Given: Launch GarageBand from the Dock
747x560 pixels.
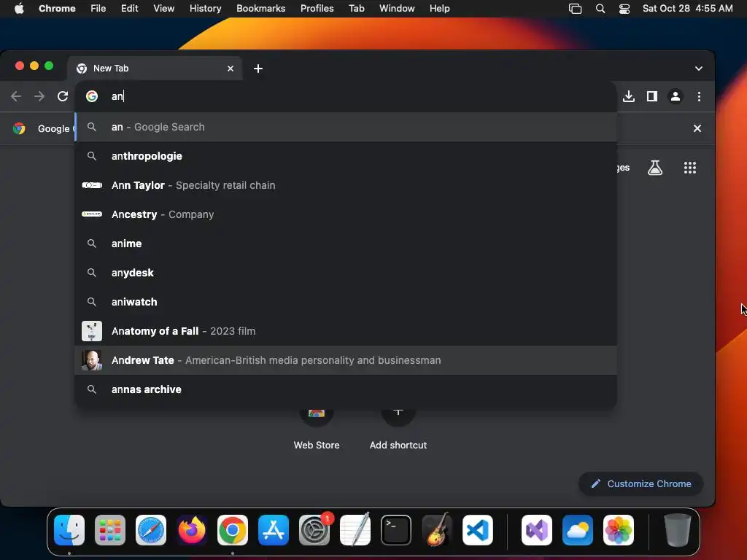Looking at the screenshot, I should point(437,530).
